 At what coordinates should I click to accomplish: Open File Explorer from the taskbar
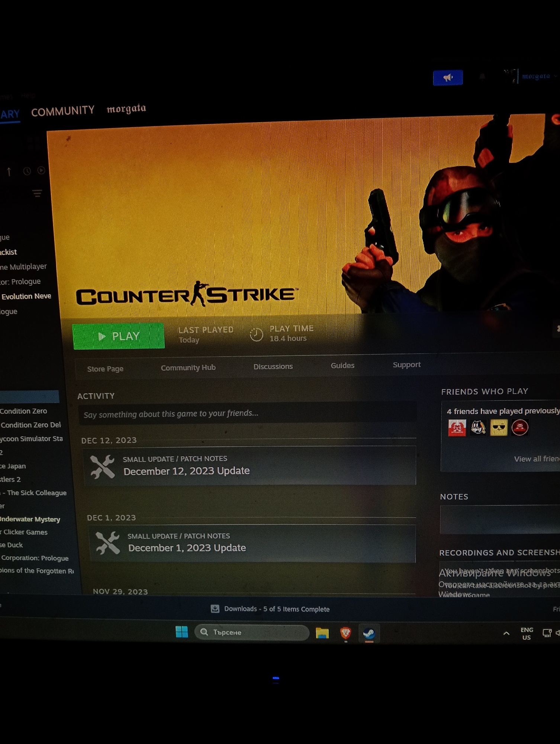tap(322, 633)
